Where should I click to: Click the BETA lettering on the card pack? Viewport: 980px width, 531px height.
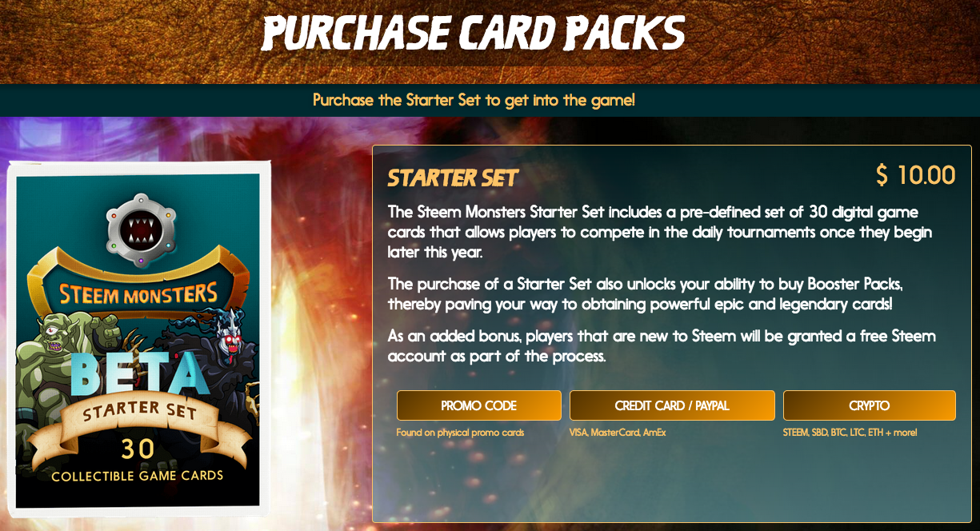pos(138,373)
